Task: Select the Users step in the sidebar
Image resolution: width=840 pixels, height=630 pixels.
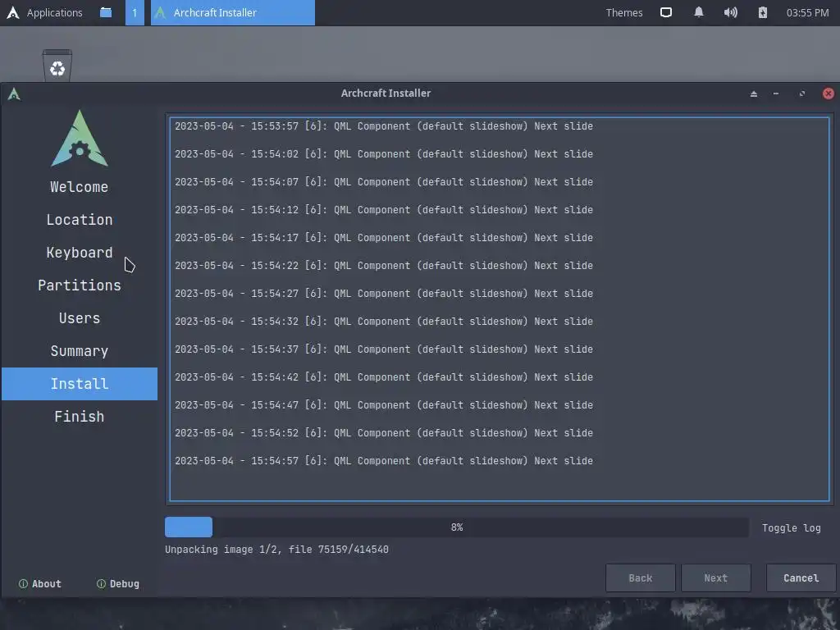Action: [80, 318]
